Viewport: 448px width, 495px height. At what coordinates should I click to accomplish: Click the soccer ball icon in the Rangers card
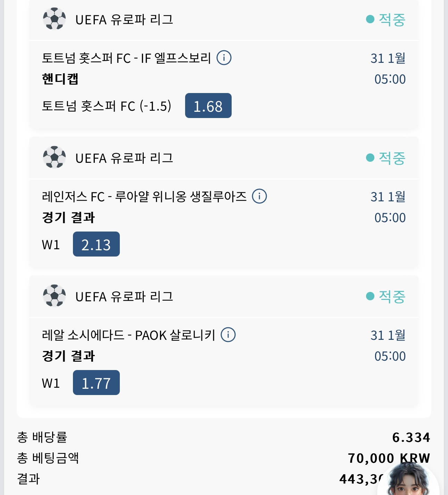point(54,157)
